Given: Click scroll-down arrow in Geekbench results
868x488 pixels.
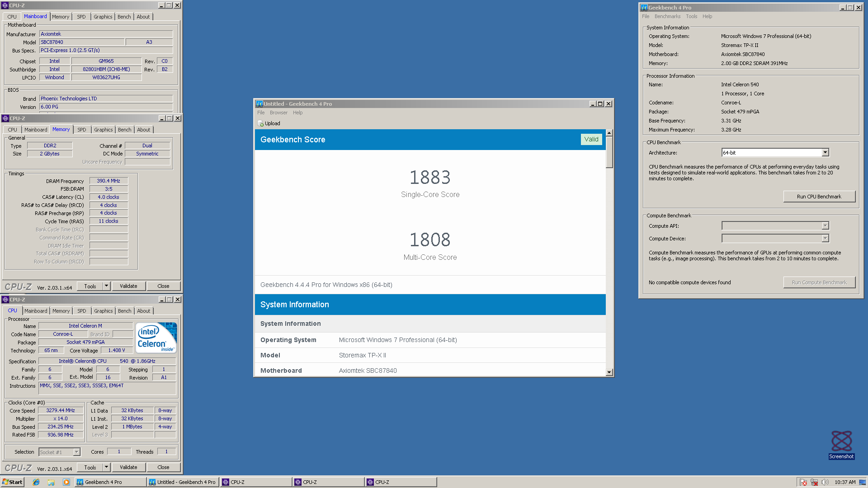Looking at the screenshot, I should pyautogui.click(x=609, y=372).
